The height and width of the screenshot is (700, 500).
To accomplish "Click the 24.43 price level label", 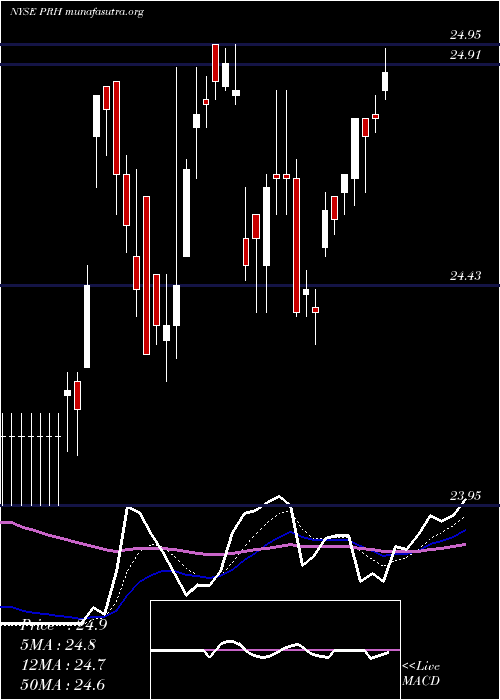I will coord(465,276).
